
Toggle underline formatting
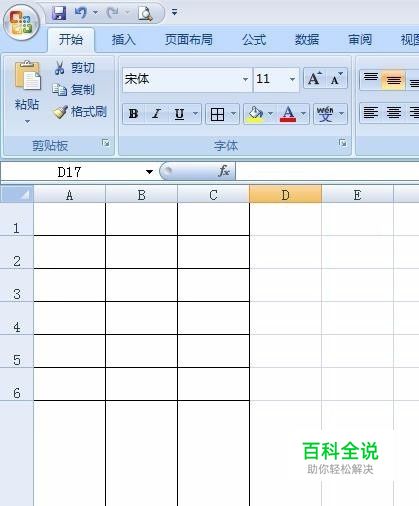pos(179,114)
